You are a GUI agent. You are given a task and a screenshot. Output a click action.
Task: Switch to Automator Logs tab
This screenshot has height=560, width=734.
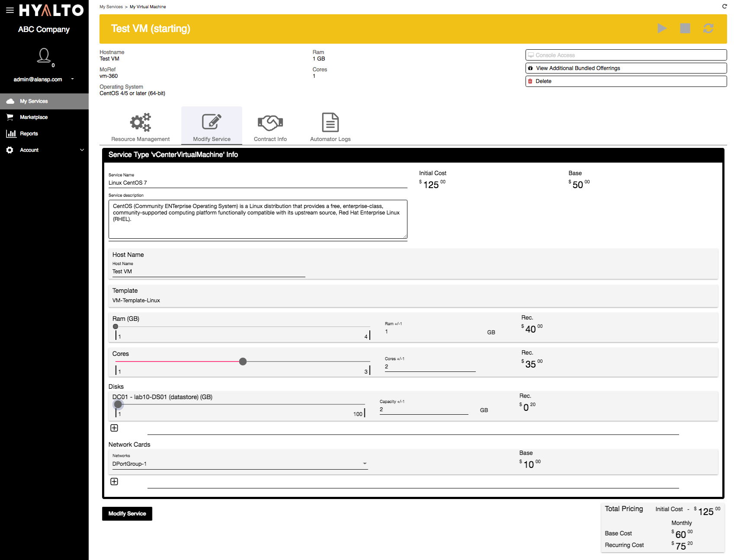(x=330, y=126)
